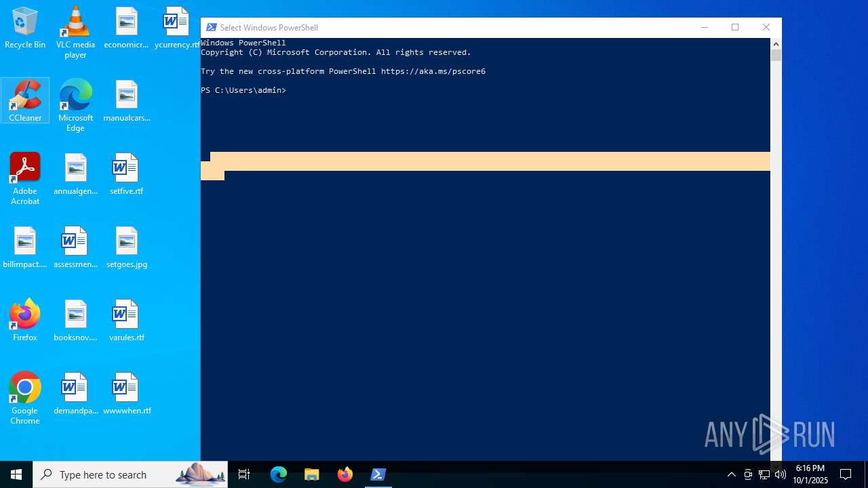Click the Type here to search box

tap(130, 474)
